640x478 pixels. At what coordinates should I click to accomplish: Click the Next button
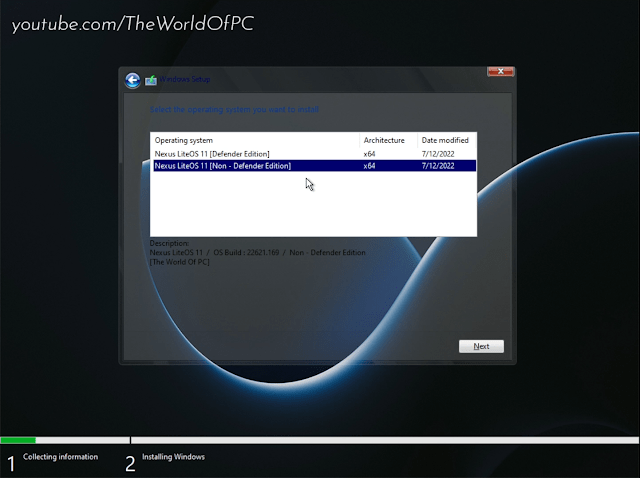point(481,346)
